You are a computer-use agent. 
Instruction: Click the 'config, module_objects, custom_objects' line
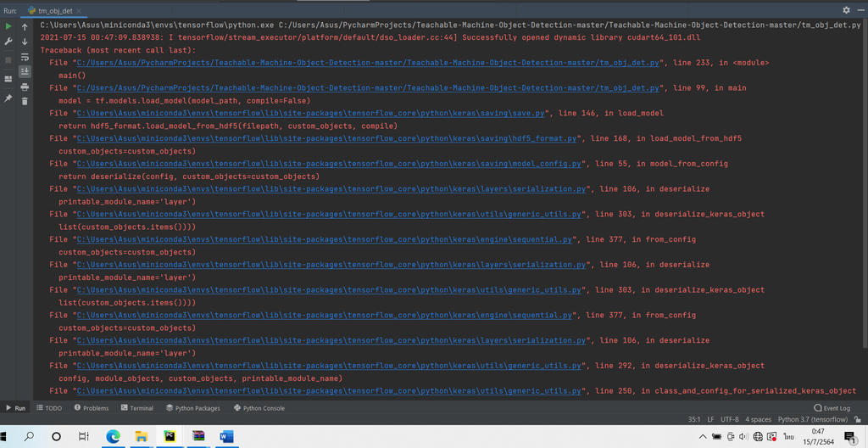click(x=200, y=378)
